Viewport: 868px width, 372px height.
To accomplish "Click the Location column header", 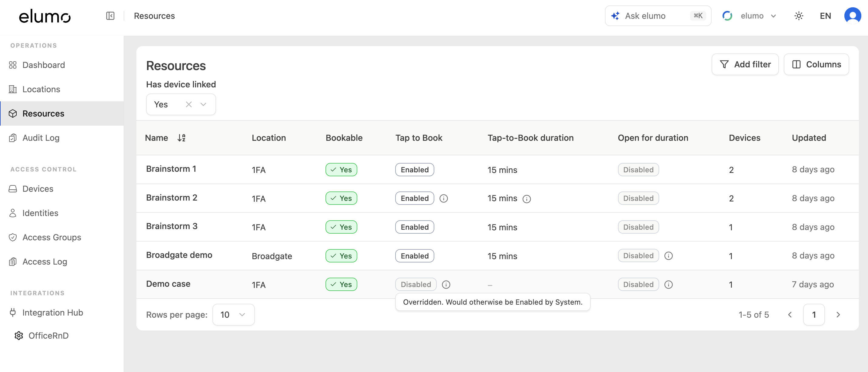I will click(x=269, y=138).
